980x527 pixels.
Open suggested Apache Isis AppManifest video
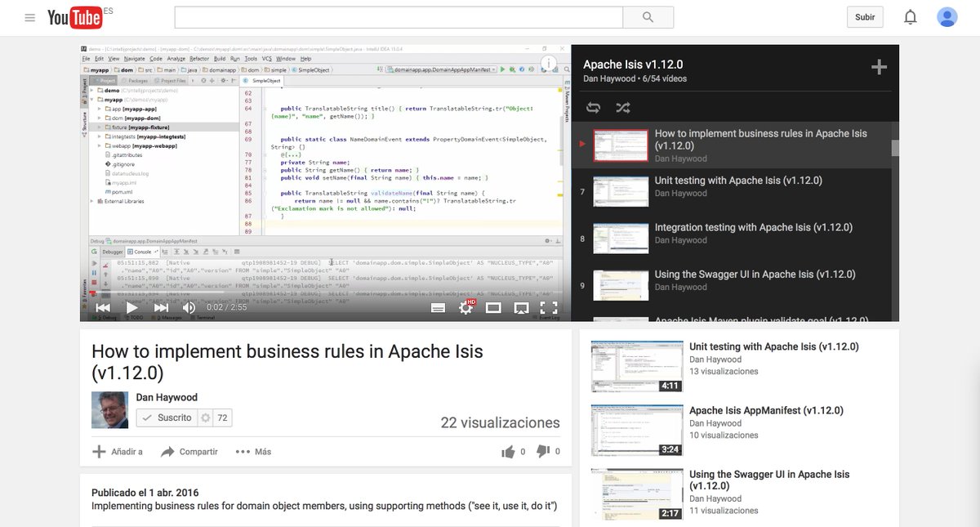click(x=766, y=410)
